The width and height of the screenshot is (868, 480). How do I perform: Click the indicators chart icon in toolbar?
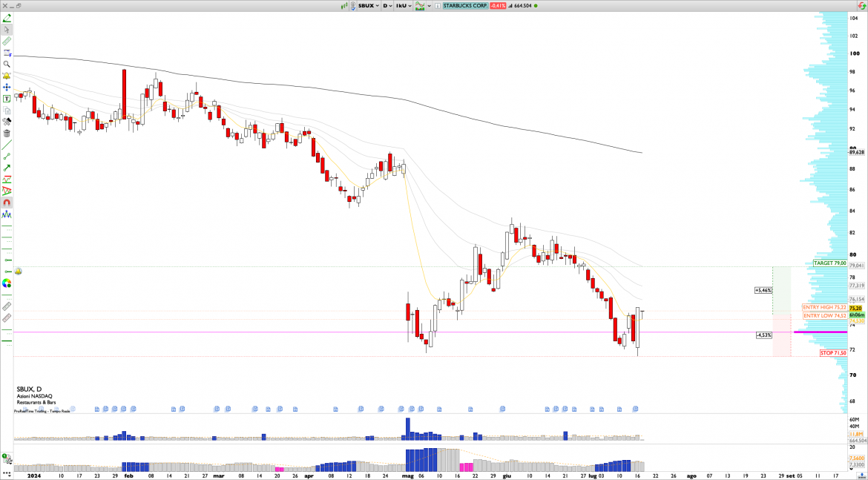[421, 5]
